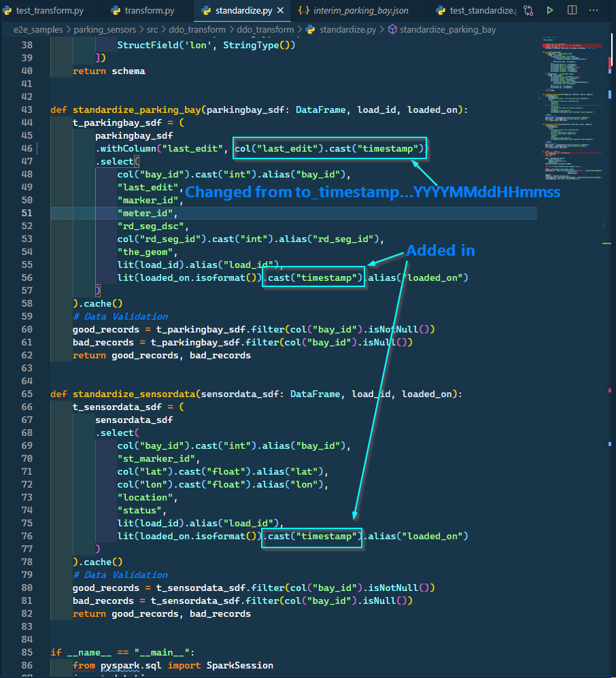This screenshot has height=678, width=616.
Task: Click the first ddo_transform breadcrumb folder
Action: (x=197, y=29)
